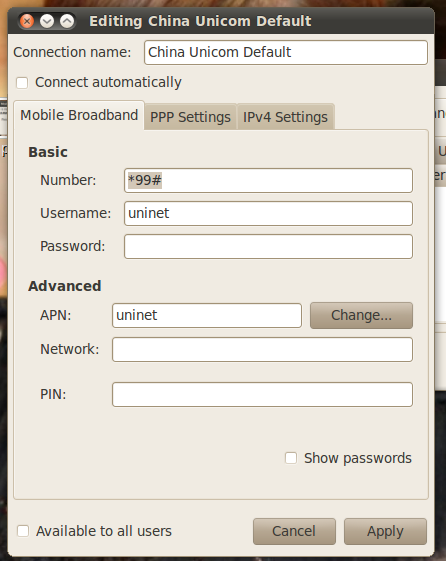Enable Available to all users
Image resolution: width=446 pixels, height=561 pixels.
pyautogui.click(x=23, y=531)
